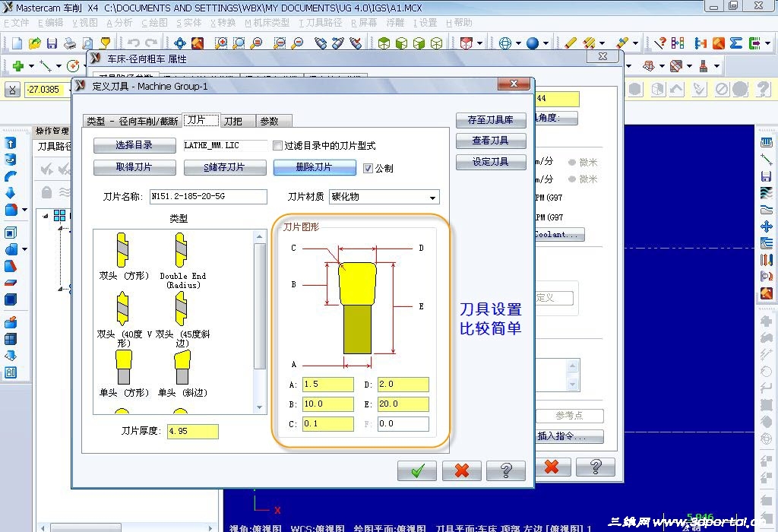Viewport: 778px width, 532px height.
Task: Click the Repaint icon in toolbar
Action: click(x=198, y=43)
